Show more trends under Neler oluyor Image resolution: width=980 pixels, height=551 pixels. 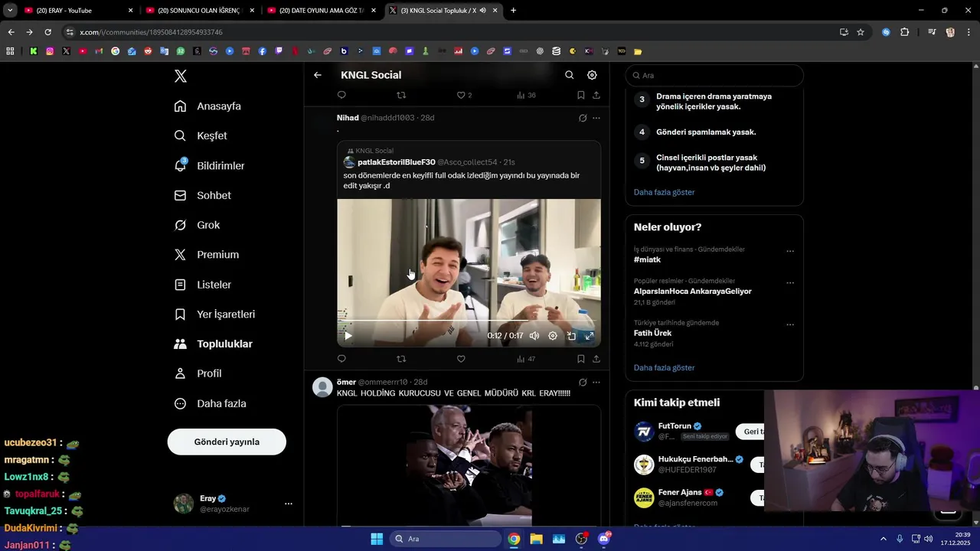pos(664,368)
